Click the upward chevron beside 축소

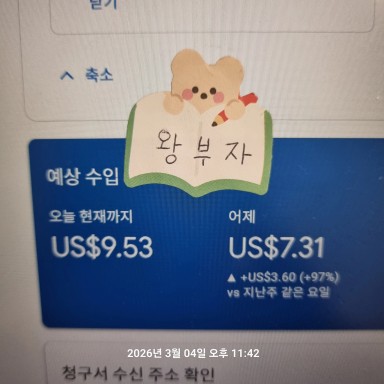68,75
